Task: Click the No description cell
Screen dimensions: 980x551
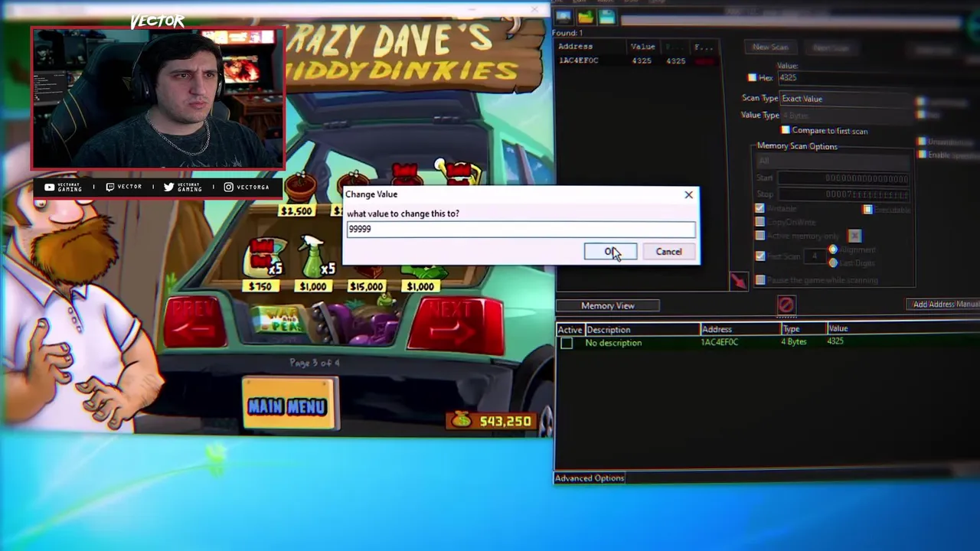Action: pos(613,343)
